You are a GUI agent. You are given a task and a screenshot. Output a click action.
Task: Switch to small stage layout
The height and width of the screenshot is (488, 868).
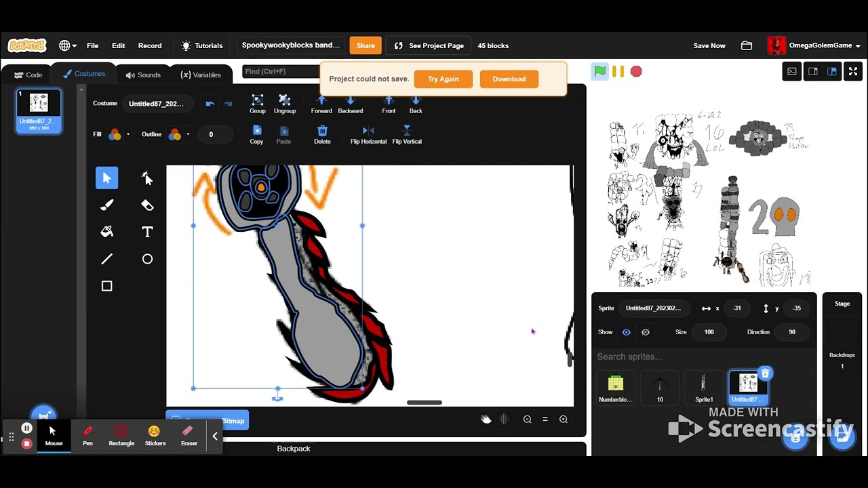(813, 71)
